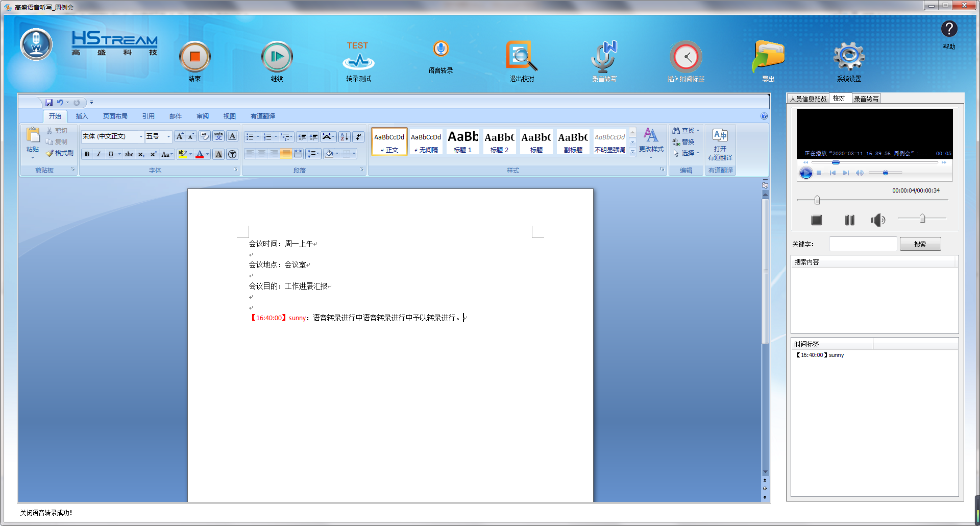Click the phonetic guide (wén) icon
Screen dimensions: 980x526
tap(218, 136)
